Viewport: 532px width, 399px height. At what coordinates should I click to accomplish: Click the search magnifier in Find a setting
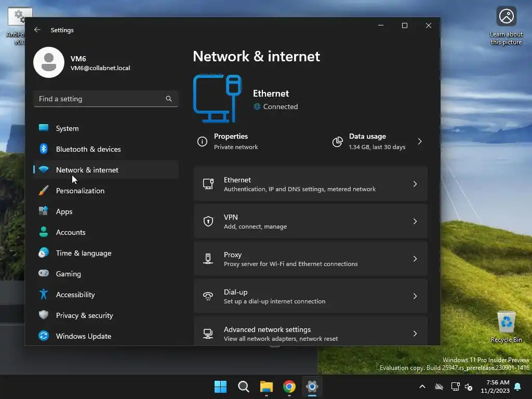tap(169, 99)
